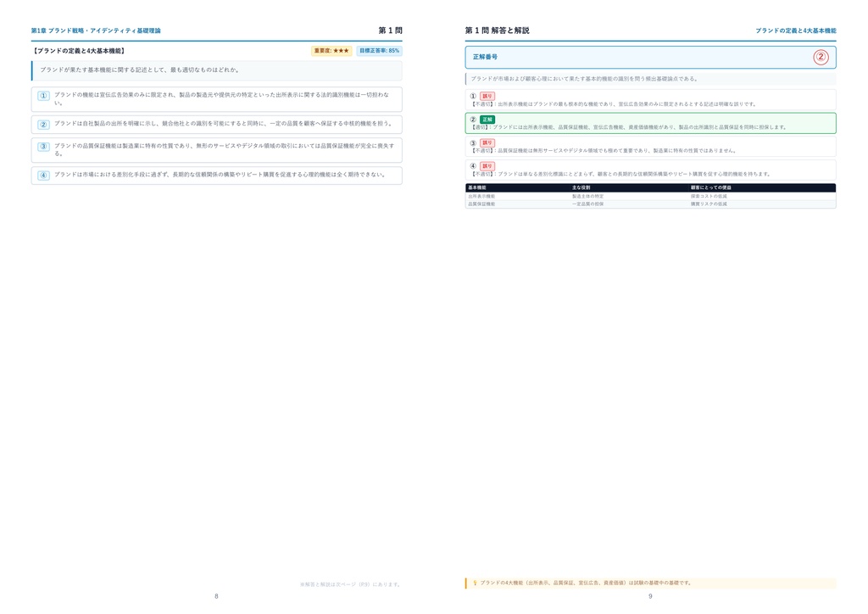Select option text 'ブランドは自社製品の出所を明確に示し…'
The width and height of the screenshot is (868, 614).
coord(224,124)
